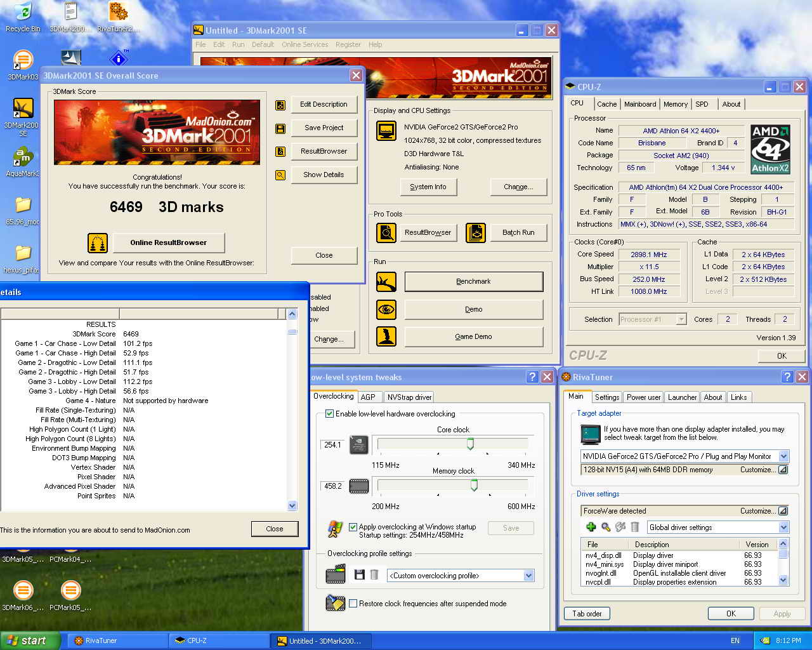
Task: Open the Global driver settings dropdown
Action: [x=783, y=527]
